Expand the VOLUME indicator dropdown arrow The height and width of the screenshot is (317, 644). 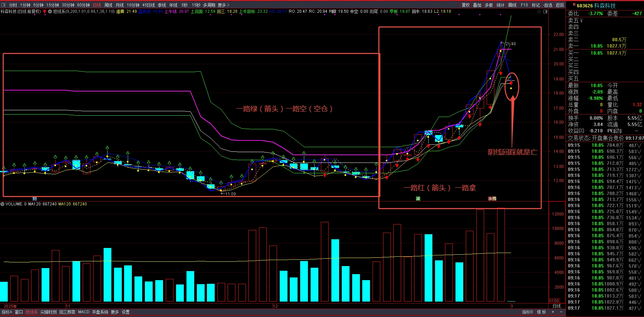coord(2,204)
